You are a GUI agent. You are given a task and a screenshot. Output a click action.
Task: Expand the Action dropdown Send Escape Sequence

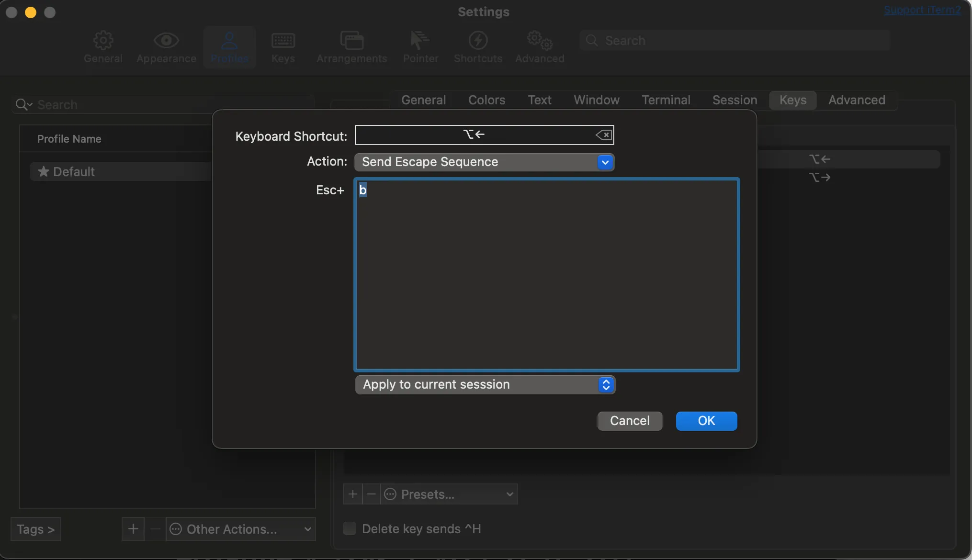point(484,162)
